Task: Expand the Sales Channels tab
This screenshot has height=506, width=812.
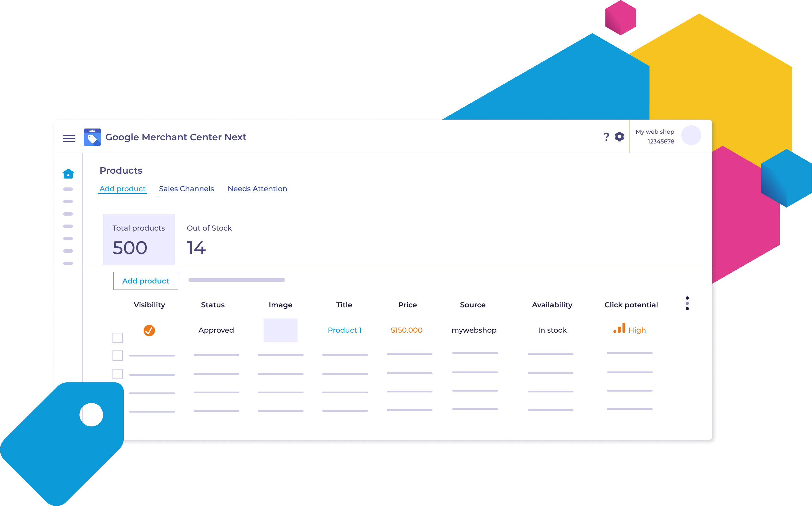Action: (187, 188)
